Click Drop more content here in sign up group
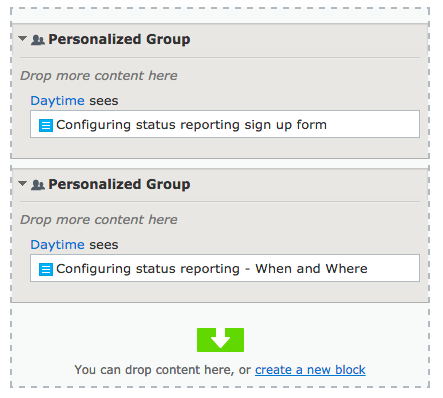Image resolution: width=443 pixels, height=398 pixels. click(x=99, y=76)
